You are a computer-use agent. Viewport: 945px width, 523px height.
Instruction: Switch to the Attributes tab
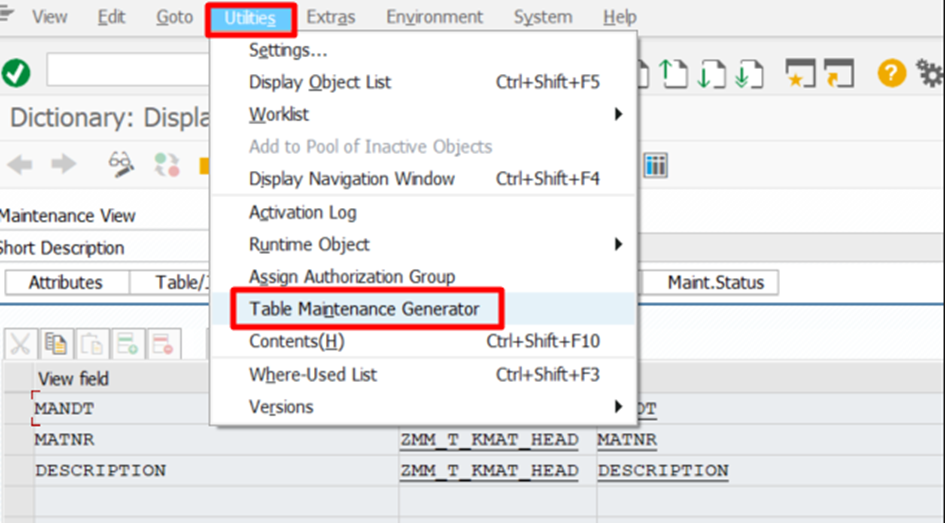65,283
